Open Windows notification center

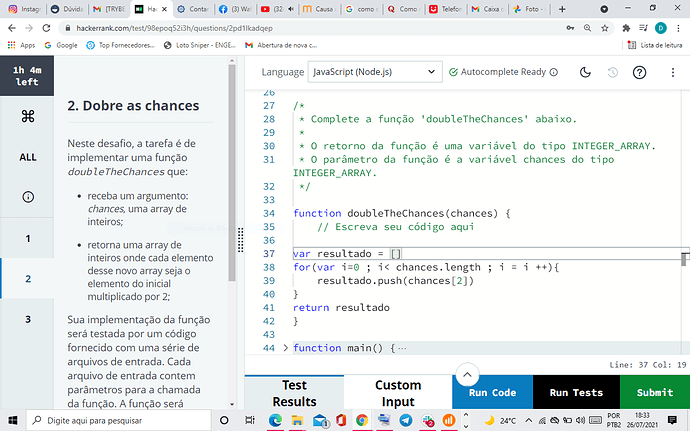click(x=672, y=420)
